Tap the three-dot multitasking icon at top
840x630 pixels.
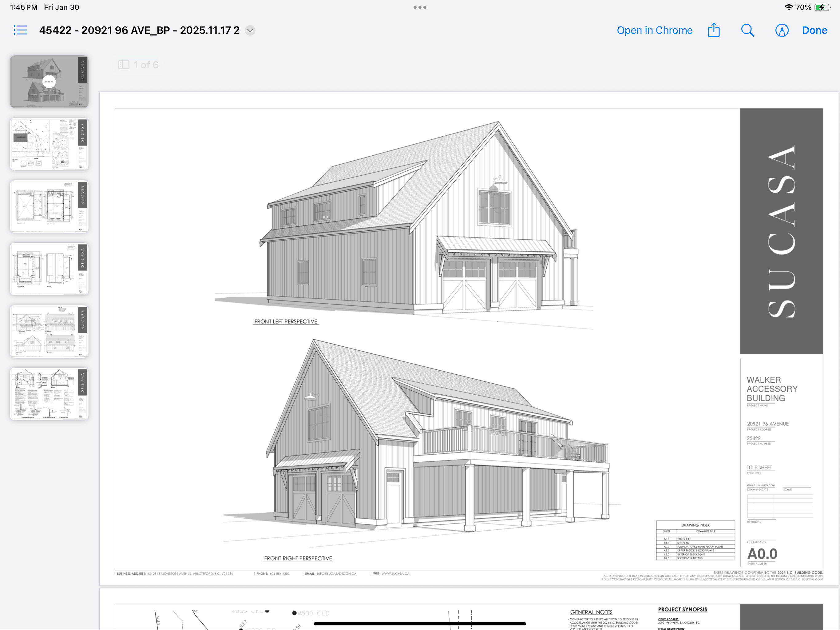click(420, 7)
